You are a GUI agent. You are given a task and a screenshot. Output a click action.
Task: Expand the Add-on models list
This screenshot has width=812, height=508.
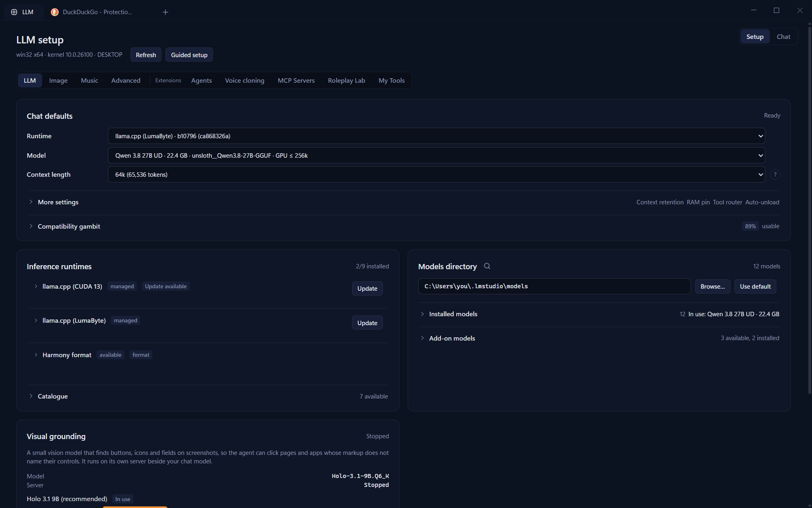[x=599, y=338]
